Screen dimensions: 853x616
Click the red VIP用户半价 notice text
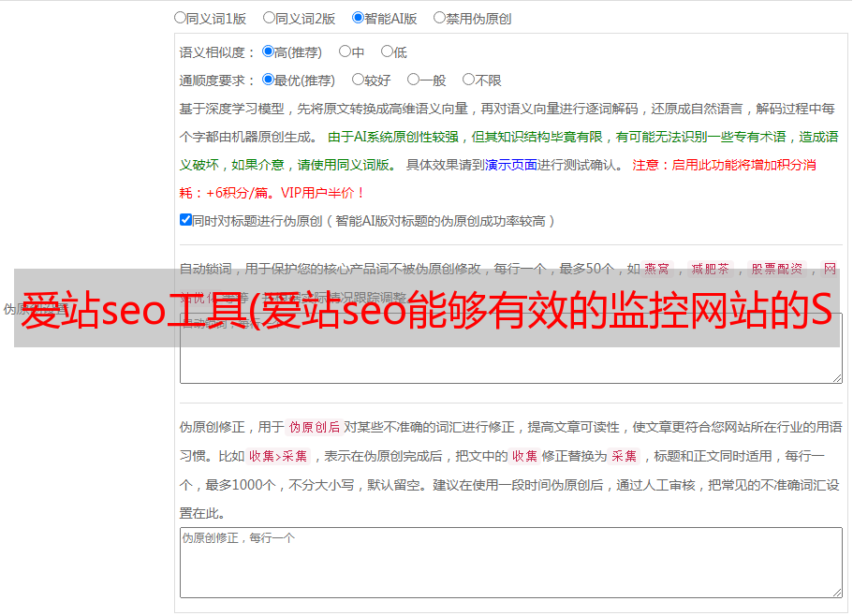[322, 193]
